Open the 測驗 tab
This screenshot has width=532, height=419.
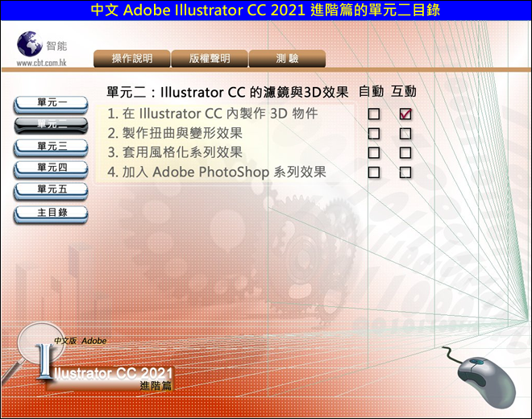pos(287,59)
